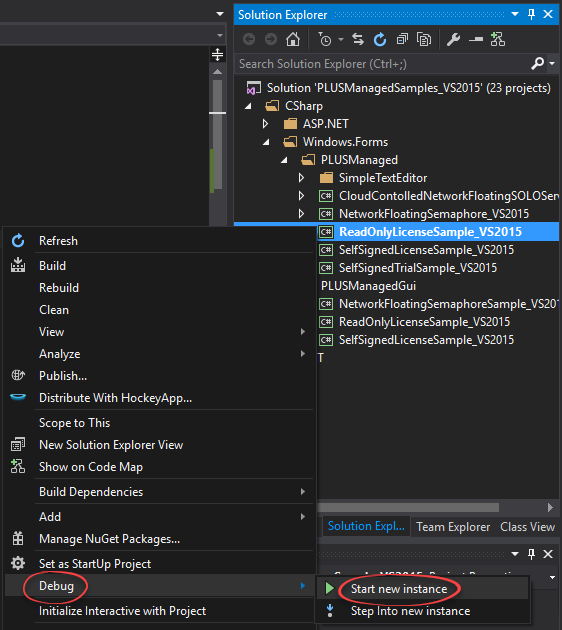This screenshot has height=630, width=562.
Task: Open the Properties panel window options dropdown
Action: tap(515, 554)
